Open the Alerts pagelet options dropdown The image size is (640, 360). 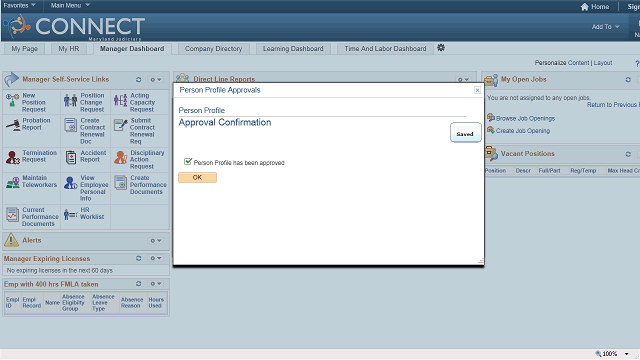[156, 241]
